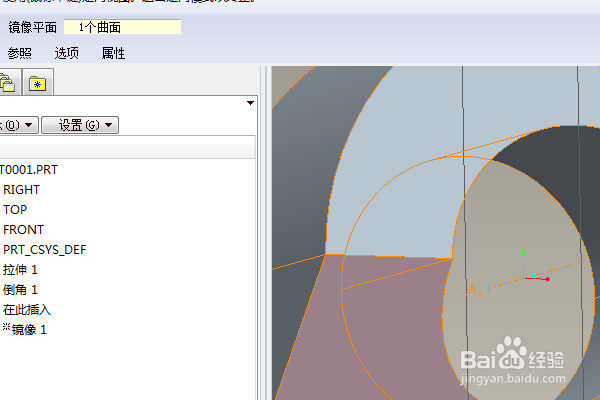
Task: Open the small black arrow dropdown
Action: (250, 103)
